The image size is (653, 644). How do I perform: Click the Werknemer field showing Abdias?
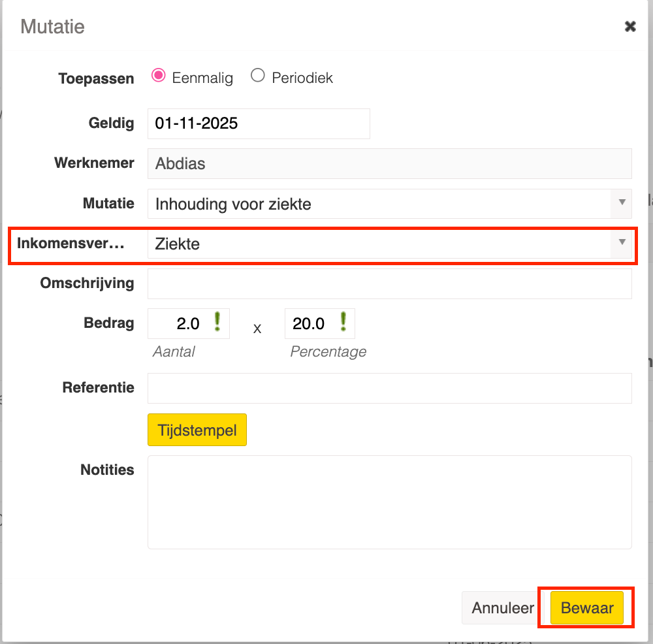(389, 164)
